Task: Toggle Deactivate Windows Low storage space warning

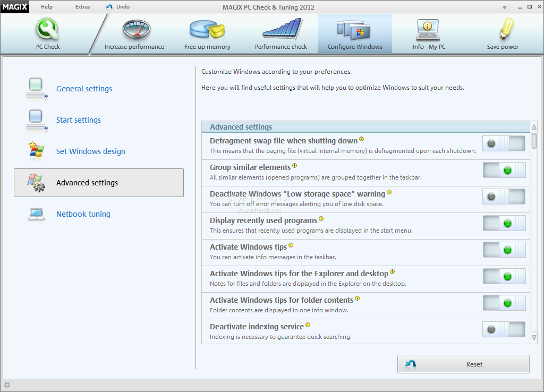Action: pos(504,197)
